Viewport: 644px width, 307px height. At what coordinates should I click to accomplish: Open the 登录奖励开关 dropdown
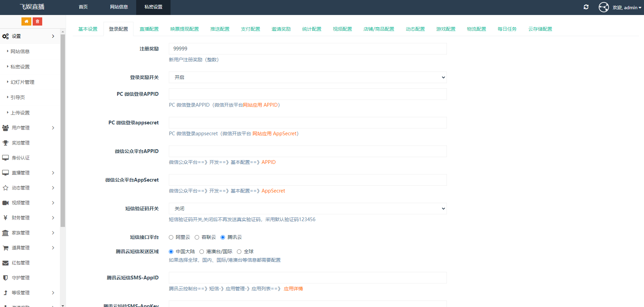coord(307,77)
